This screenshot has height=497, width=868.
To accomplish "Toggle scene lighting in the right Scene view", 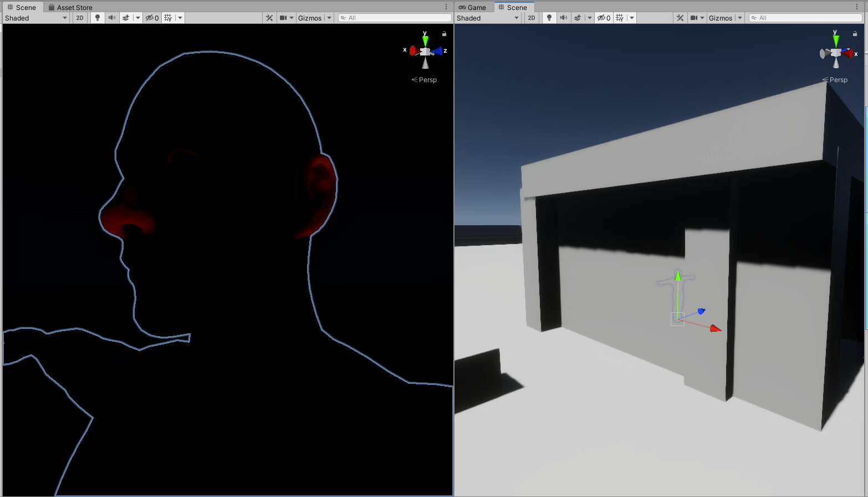I will 549,17.
